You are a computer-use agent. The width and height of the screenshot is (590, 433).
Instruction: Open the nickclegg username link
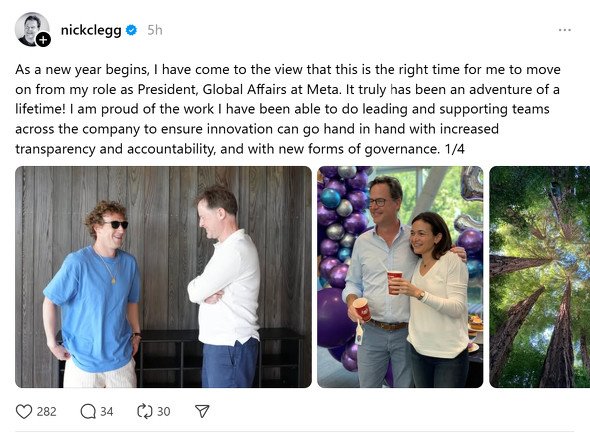click(x=91, y=30)
